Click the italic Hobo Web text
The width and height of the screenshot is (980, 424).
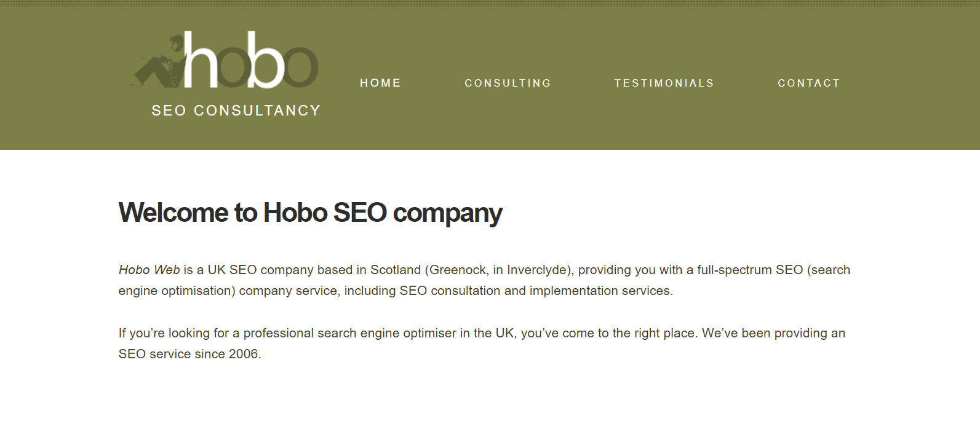coord(149,270)
